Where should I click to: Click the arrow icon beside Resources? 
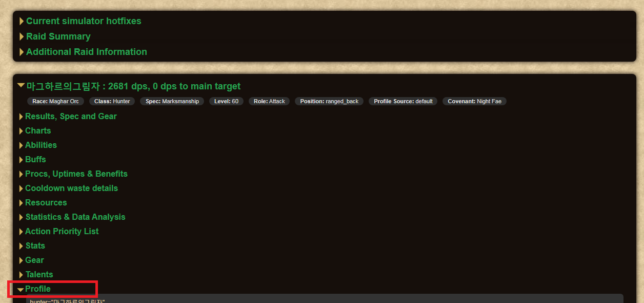pos(22,203)
